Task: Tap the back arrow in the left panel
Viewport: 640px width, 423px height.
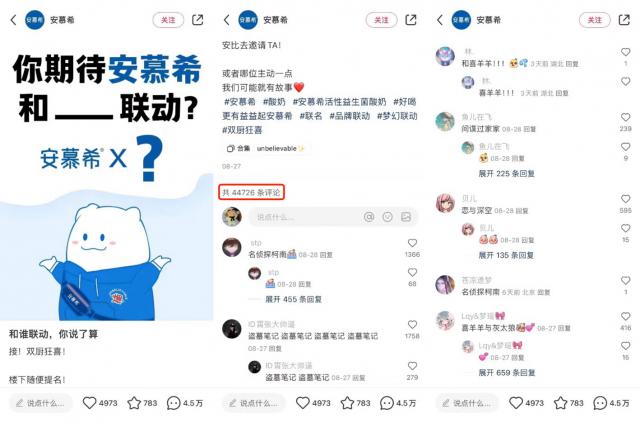Action: point(13,20)
